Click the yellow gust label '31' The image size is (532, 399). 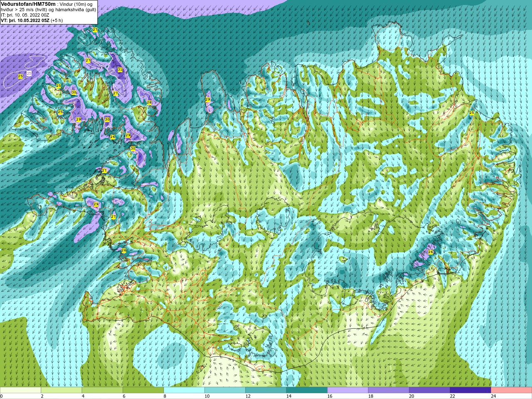(x=120, y=69)
